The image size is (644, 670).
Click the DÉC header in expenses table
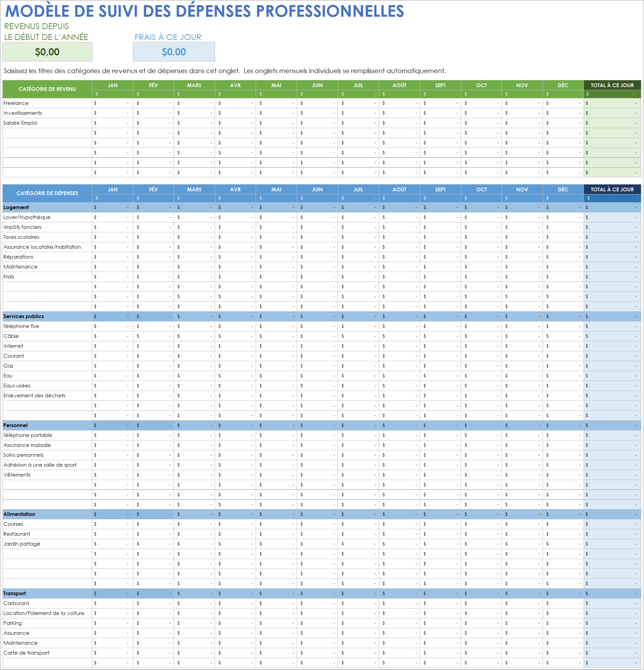click(x=563, y=189)
